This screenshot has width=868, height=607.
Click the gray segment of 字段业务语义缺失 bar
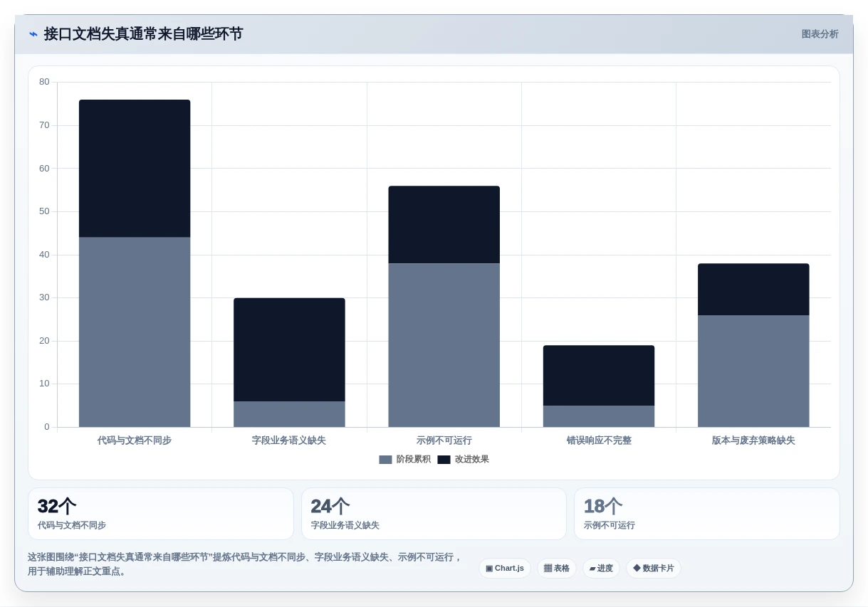[x=289, y=414]
